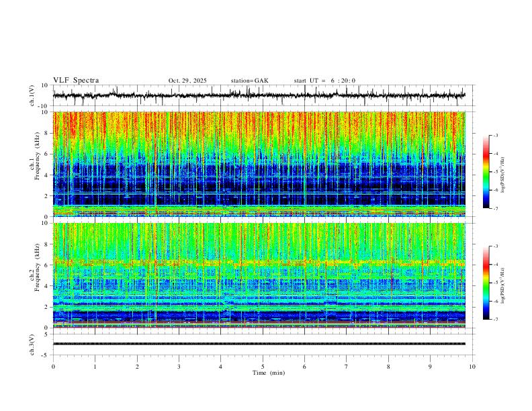Click the ch.1 color bar log(PSD) label

[x=503, y=175]
